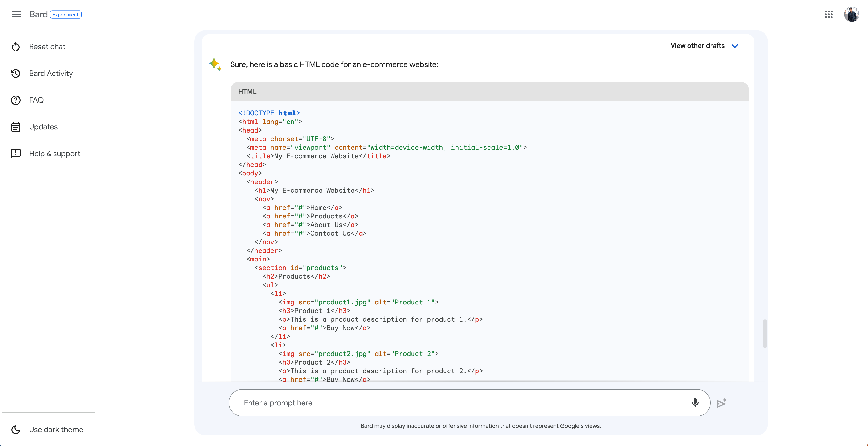
Task: Open the hamburger main menu
Action: [16, 15]
